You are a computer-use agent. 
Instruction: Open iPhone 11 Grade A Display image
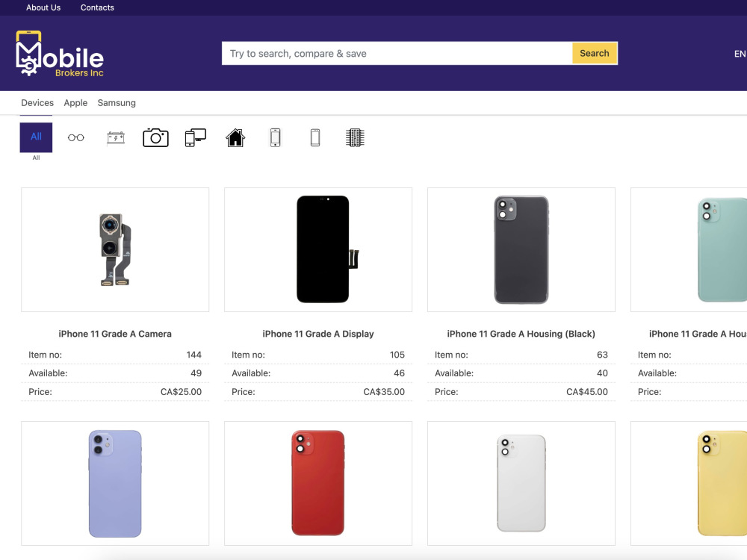point(318,249)
